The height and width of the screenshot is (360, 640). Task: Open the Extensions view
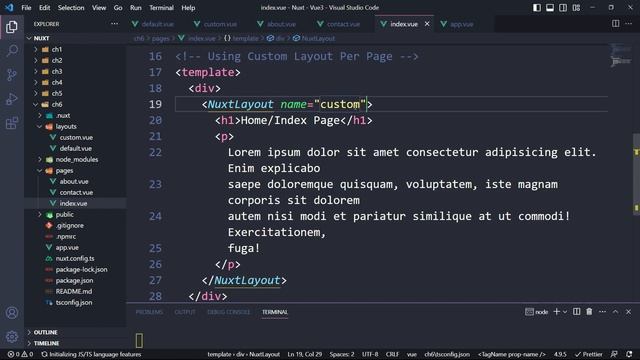coord(12,123)
